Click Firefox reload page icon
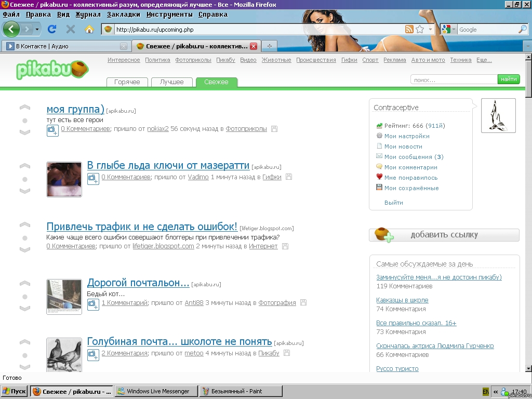The image size is (532, 399). [x=52, y=29]
